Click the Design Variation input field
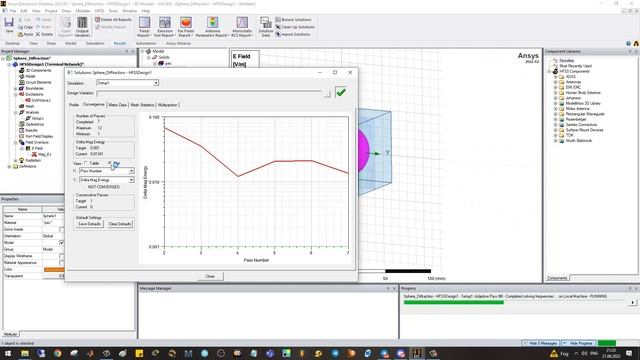This screenshot has width=640, height=360. pos(209,93)
